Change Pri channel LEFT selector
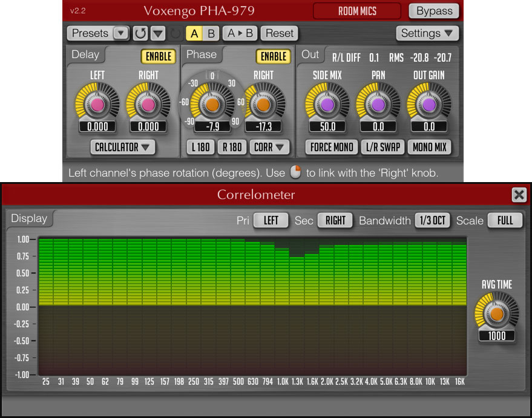 coord(271,221)
